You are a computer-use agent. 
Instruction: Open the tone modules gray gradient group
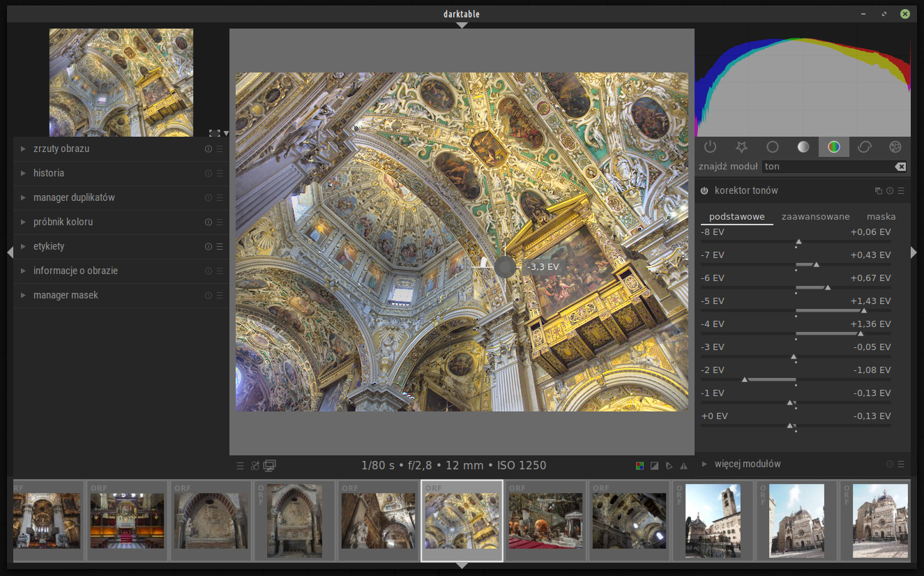803,146
